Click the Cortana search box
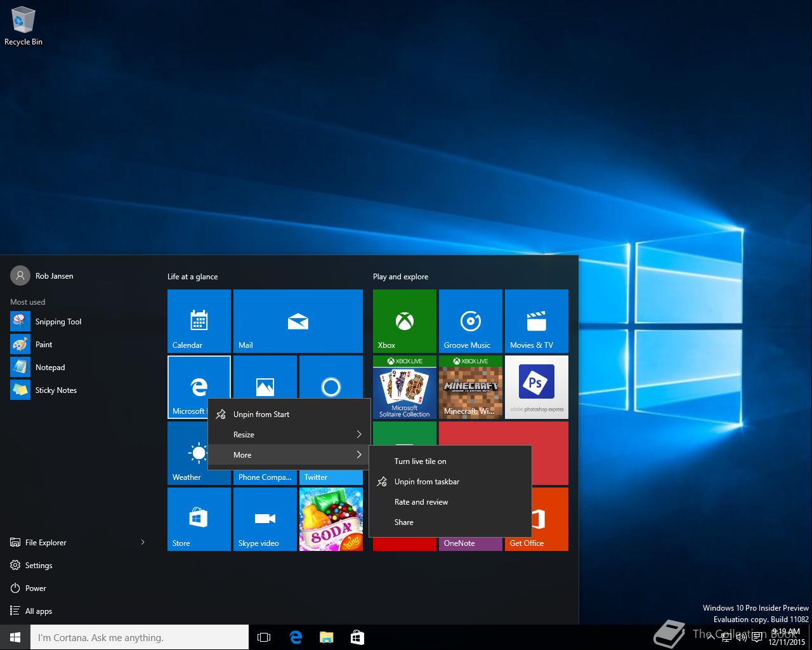812x650 pixels. pos(140,637)
